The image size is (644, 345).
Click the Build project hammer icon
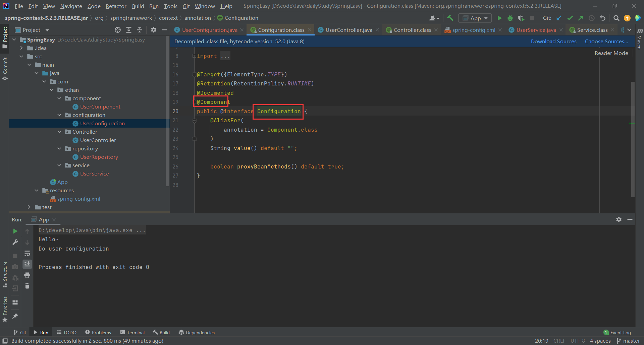[x=450, y=18]
